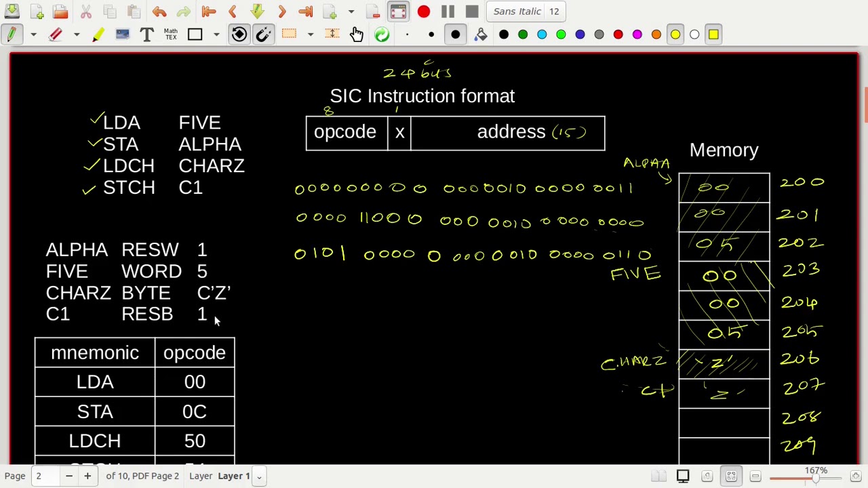This screenshot has width=868, height=488.
Task: Toggle fullscreen mode
Action: [398, 12]
